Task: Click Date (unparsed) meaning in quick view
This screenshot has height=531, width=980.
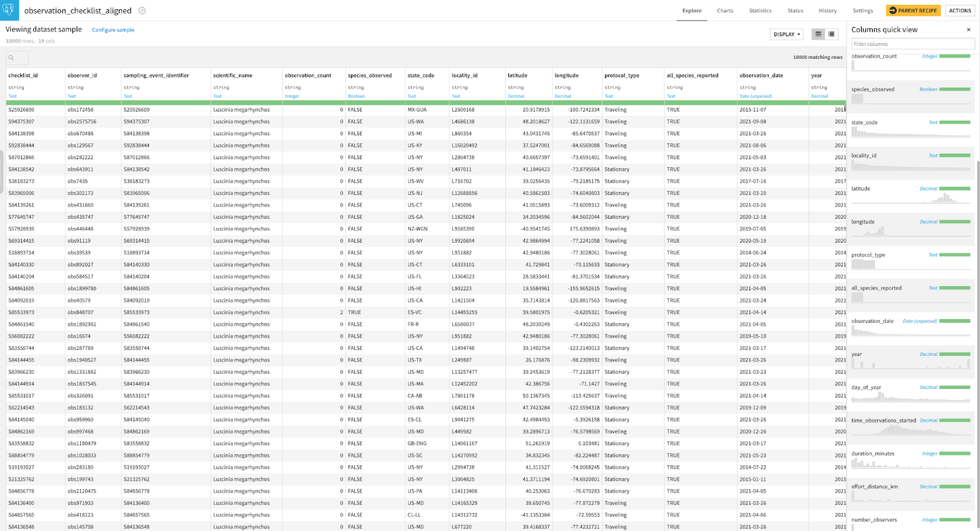Action: (x=920, y=321)
